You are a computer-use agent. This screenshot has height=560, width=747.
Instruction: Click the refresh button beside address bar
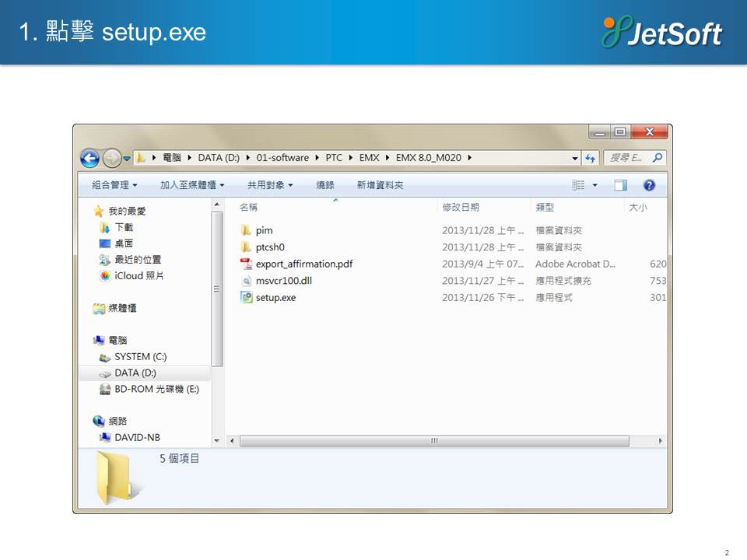tap(590, 158)
